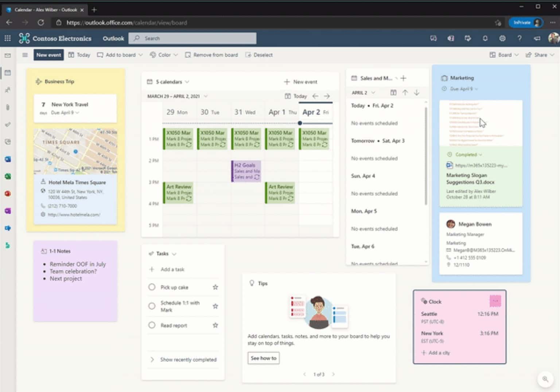Open the People icon in the sidebar
Image resolution: width=560 pixels, height=392 pixels.
click(8, 90)
